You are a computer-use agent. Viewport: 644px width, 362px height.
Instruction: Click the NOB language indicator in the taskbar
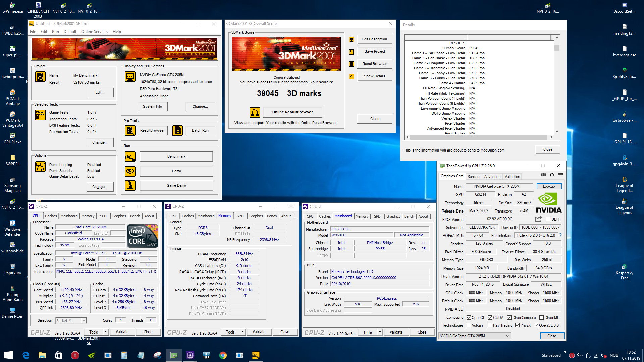point(614,355)
